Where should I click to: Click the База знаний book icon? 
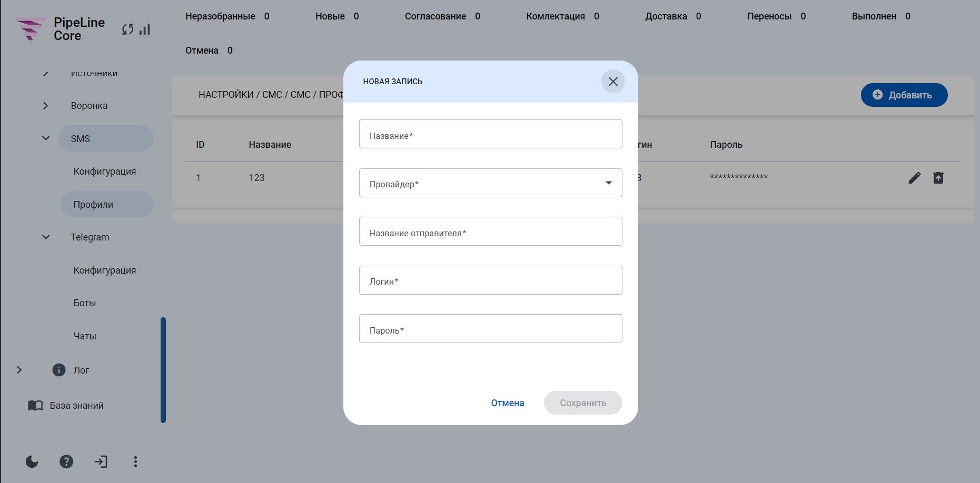click(35, 406)
